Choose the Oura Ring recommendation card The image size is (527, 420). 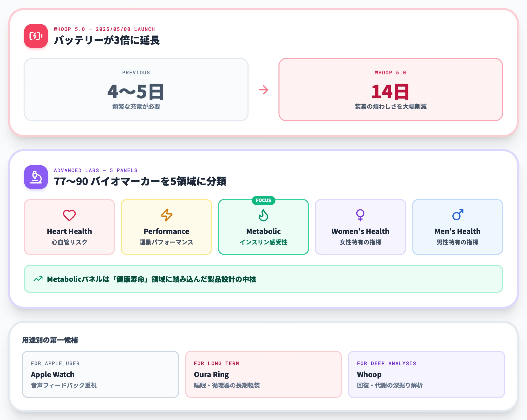pos(263,374)
